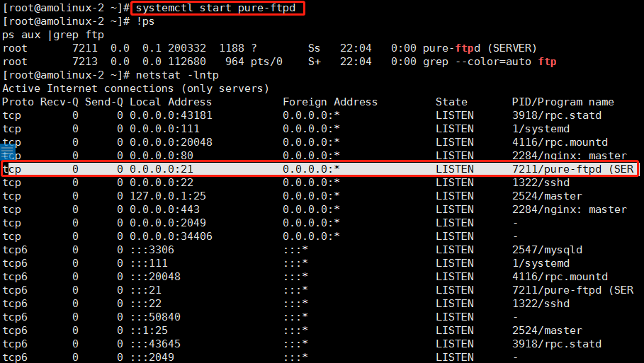Screen dimensions: 644x363
Task: Select local address 0.0.0.0:443
Action: pyautogui.click(x=164, y=210)
